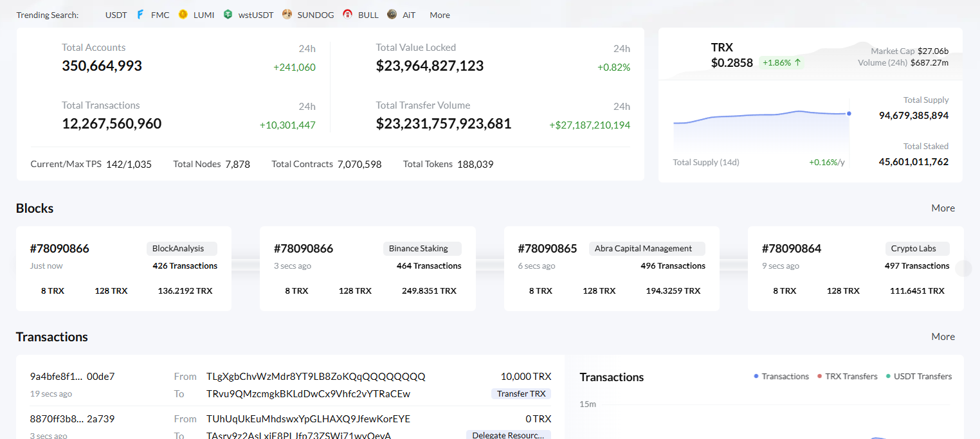Select USDT in Trending Search
Screen dimensions: 980x439
coord(116,15)
